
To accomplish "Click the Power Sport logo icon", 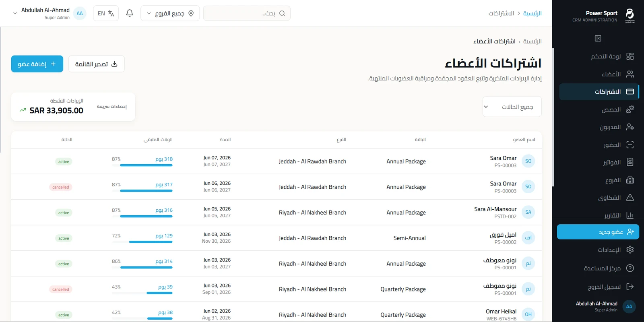I will point(630,16).
